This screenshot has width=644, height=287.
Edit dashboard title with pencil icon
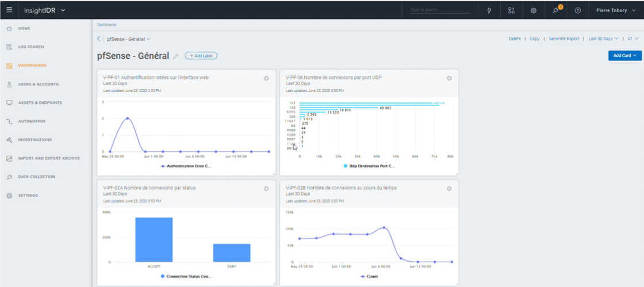[x=176, y=56]
